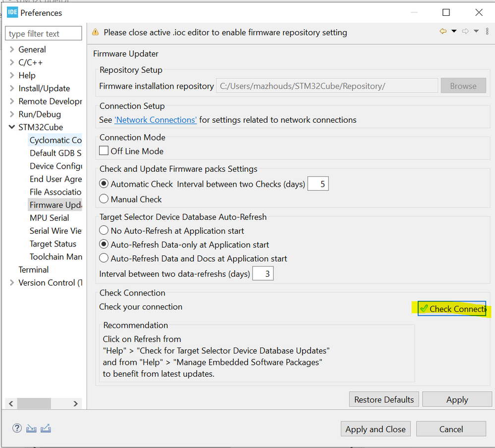Select No Auto-Refresh at Application start
495x448 pixels.
pos(104,231)
